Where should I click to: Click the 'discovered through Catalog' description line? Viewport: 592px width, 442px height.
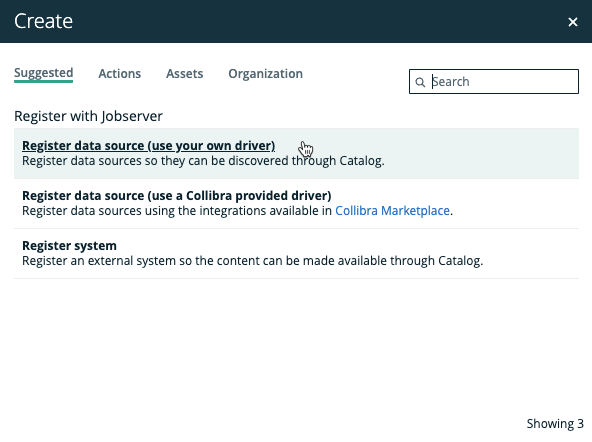[203, 161]
